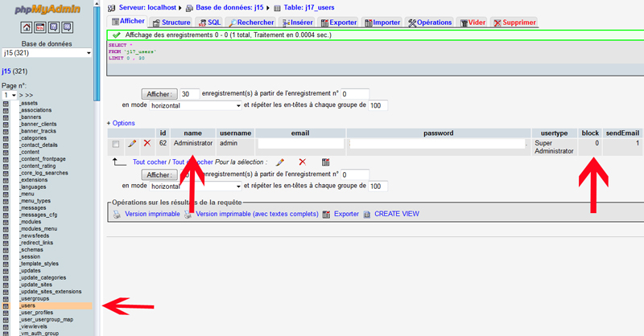Open the 'Base de données' j15 dropdown
The image size is (644, 336).
coord(47,53)
